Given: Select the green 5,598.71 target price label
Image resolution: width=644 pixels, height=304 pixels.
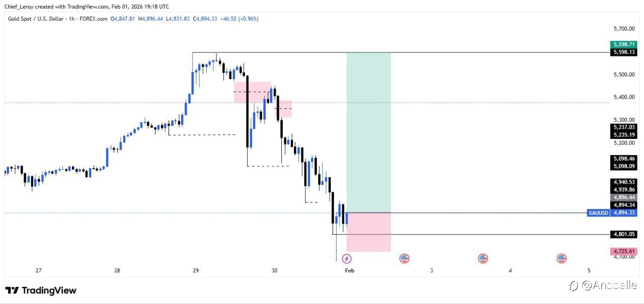Looking at the screenshot, I should [x=624, y=44].
